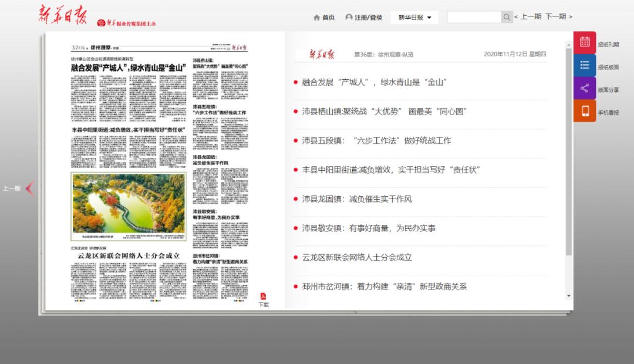
Task: Open article 沛县五段镇："六步工作法"做好统战工作
Action: 376,140
